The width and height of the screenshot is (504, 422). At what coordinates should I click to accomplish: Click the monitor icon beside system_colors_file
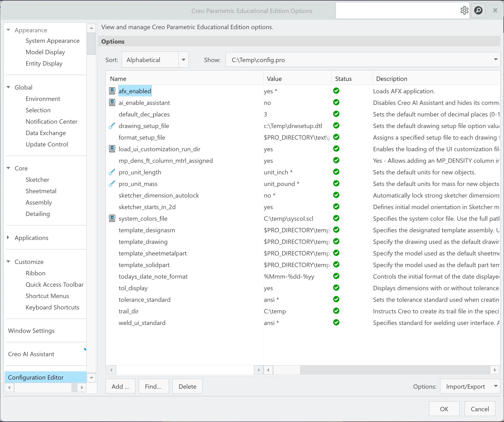click(112, 218)
